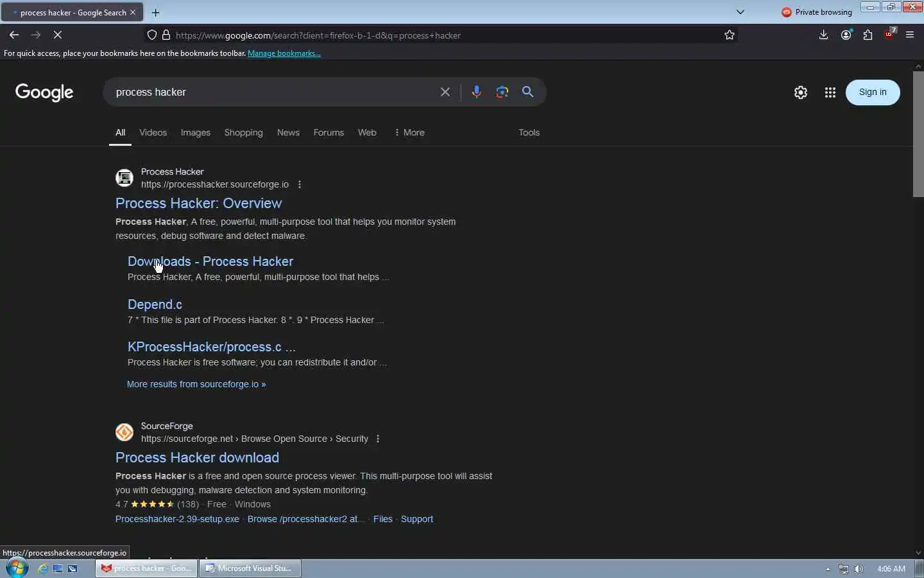Switch to Forums results tab
Image resolution: width=924 pixels, height=578 pixels.
(329, 132)
